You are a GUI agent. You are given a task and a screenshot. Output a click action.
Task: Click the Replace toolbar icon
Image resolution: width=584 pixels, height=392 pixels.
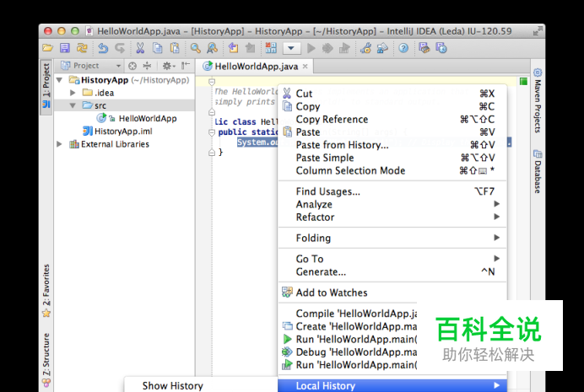click(213, 48)
